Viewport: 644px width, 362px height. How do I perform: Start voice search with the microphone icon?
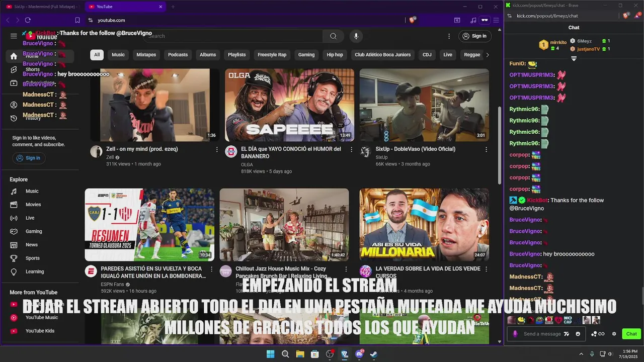(x=356, y=36)
